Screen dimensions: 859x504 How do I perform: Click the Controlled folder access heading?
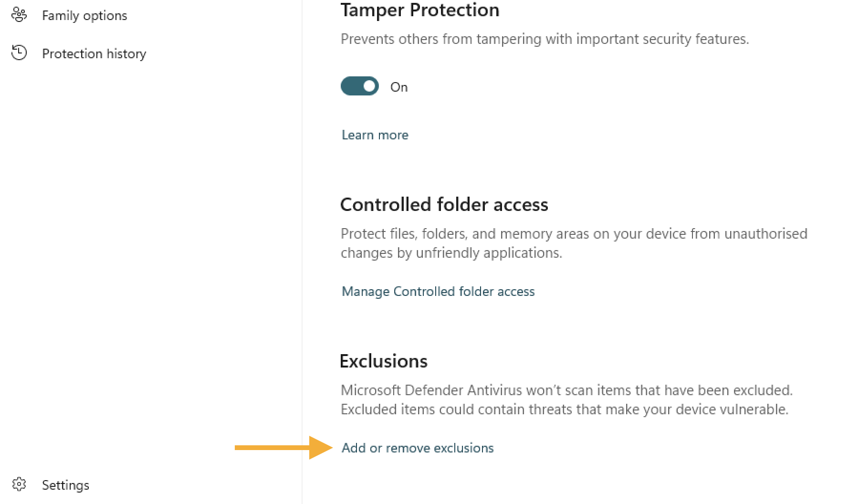444,205
